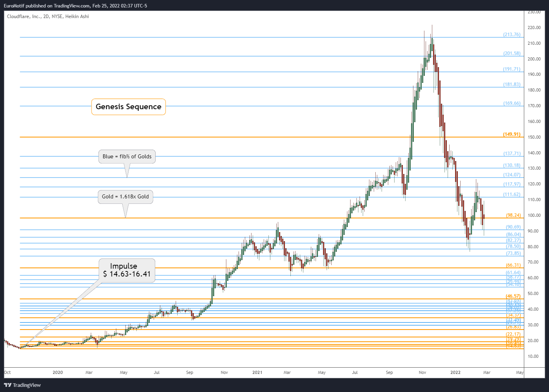The width and height of the screenshot is (549, 392).
Task: Click the orange (66.31) level label
Action: tap(513, 265)
